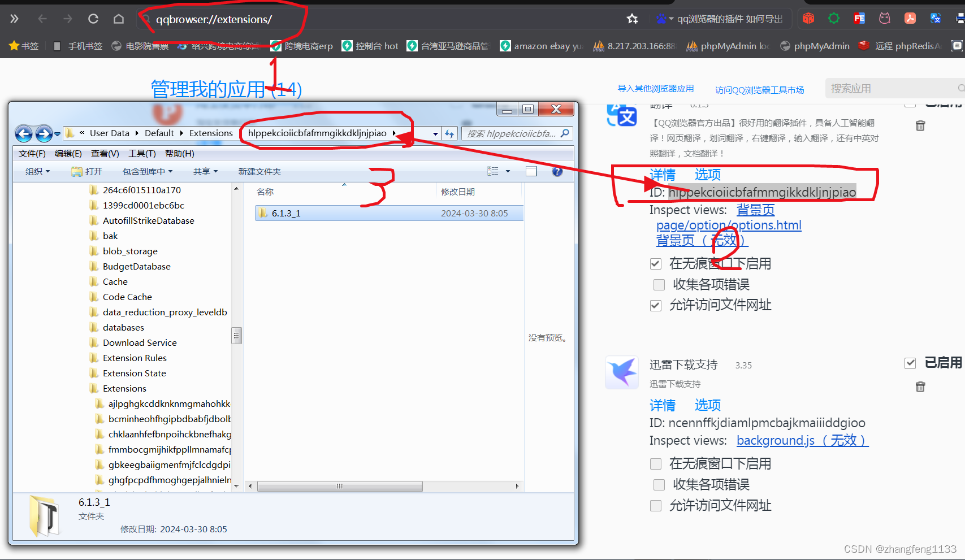This screenshot has width=965, height=560.
Task: Toggle translate extension 允许访问文件网址 checkbox
Action: (656, 306)
